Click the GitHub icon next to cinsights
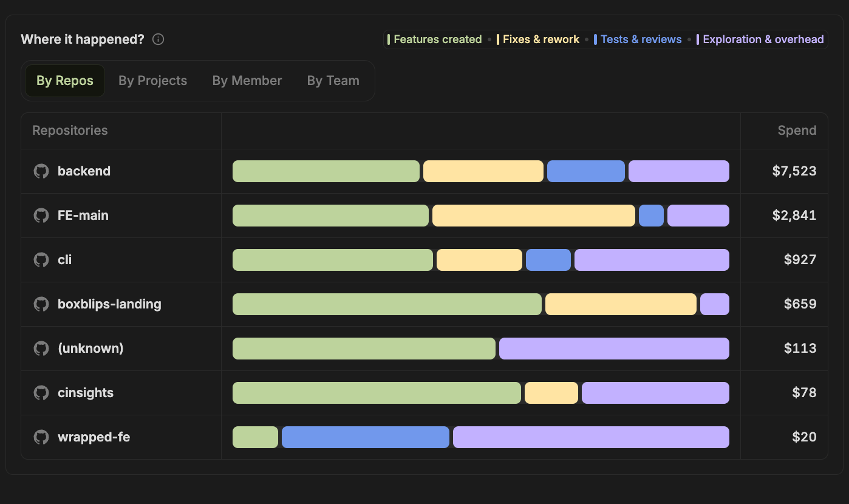The height and width of the screenshot is (504, 849). [x=41, y=393]
